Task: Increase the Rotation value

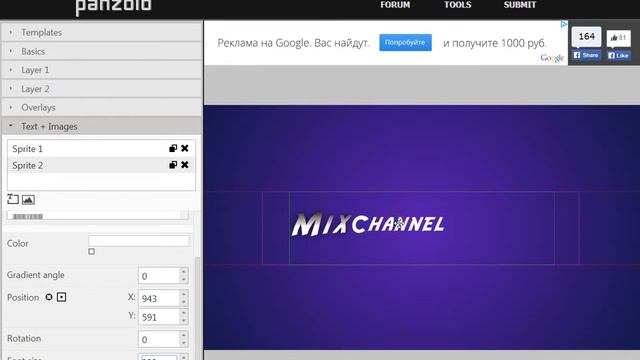Action: 184,335
